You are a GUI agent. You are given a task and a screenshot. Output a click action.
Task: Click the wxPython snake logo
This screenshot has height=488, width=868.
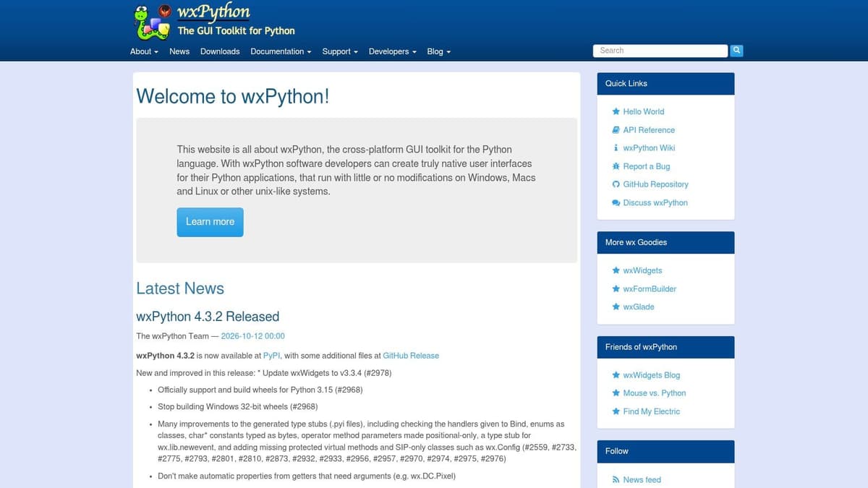154,22
